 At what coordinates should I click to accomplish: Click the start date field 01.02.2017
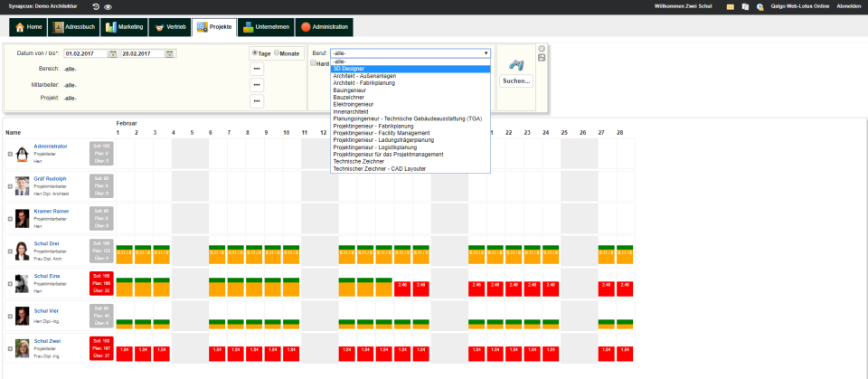click(x=86, y=53)
